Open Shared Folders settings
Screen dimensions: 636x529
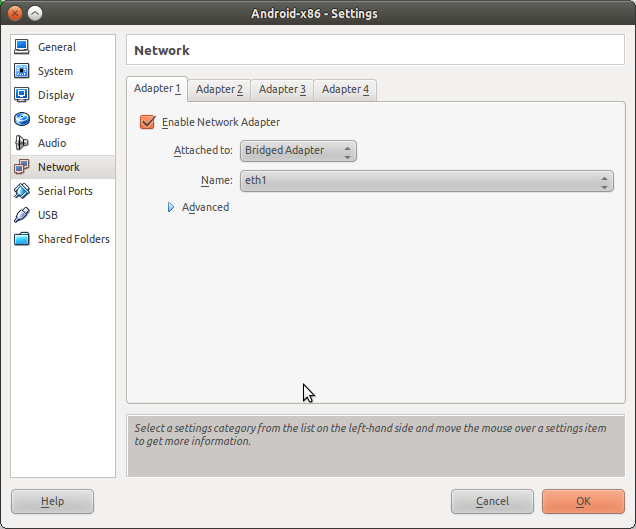63,239
